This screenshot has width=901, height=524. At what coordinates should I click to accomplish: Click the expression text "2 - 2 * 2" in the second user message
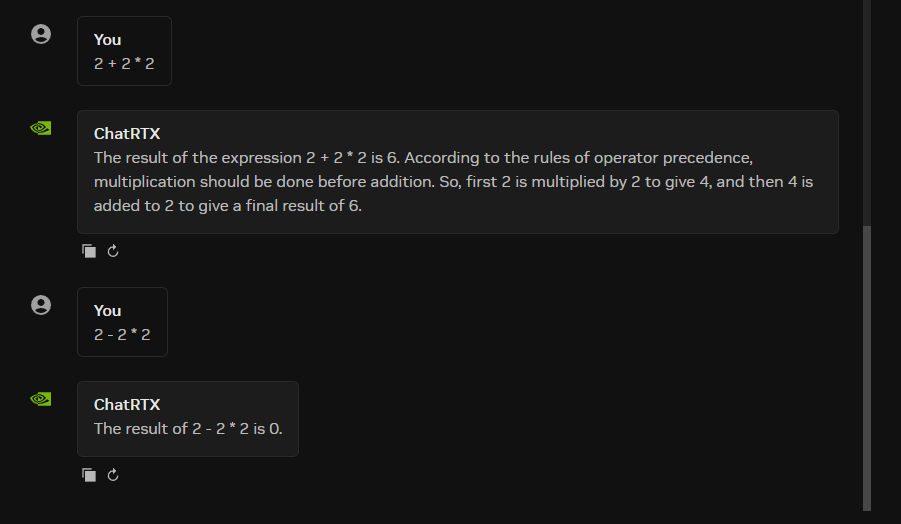122,335
